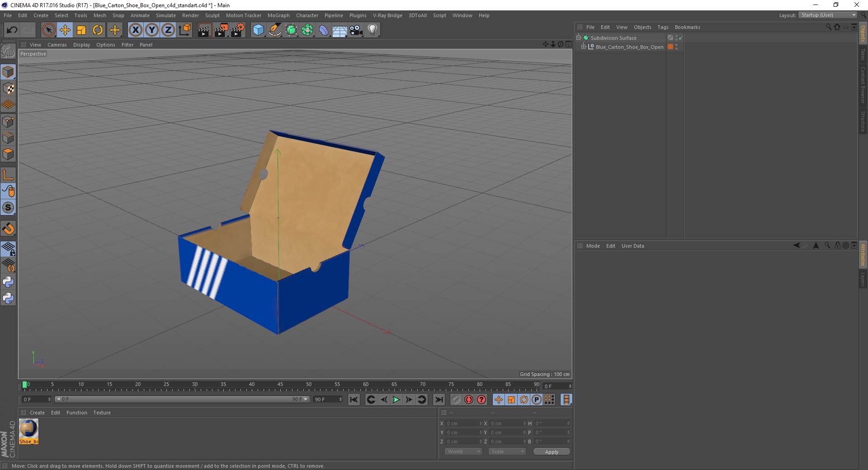Open the Simulate menu
This screenshot has height=470, width=868.
tap(166, 15)
